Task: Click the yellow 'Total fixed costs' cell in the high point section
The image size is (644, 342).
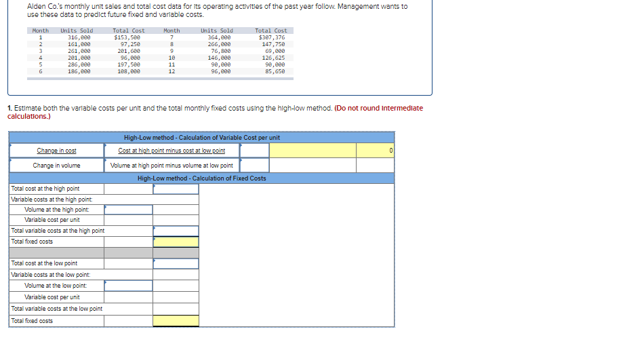Action: 176,242
